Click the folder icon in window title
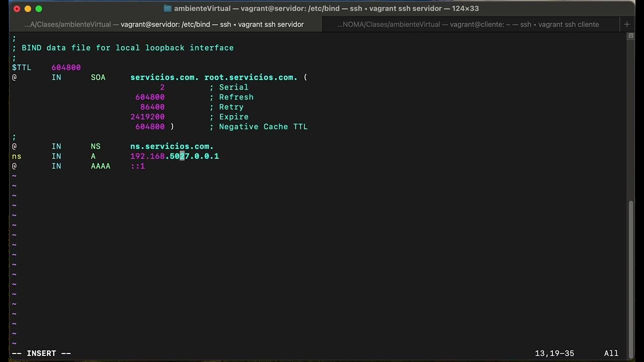The image size is (644, 362). click(168, 9)
